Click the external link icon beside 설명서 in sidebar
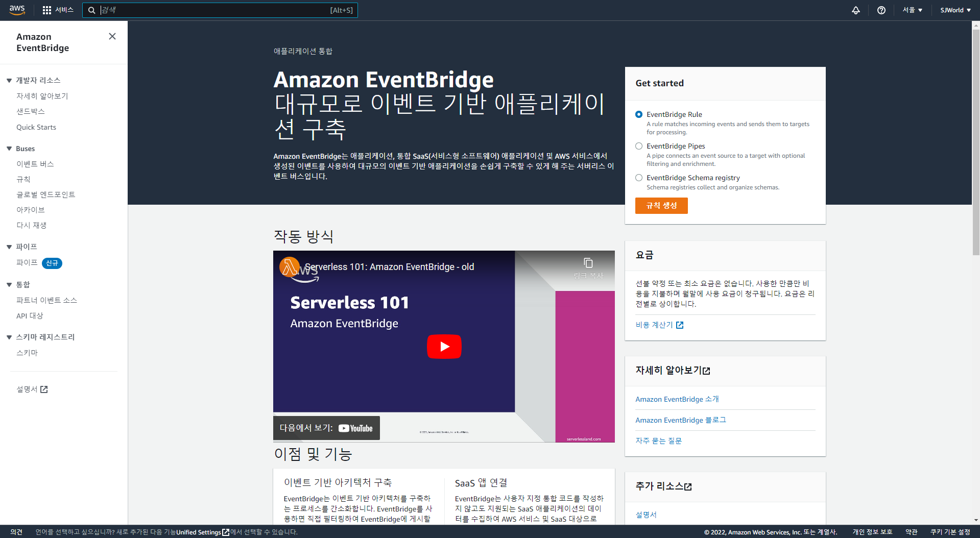Image resolution: width=980 pixels, height=538 pixels. coord(44,389)
